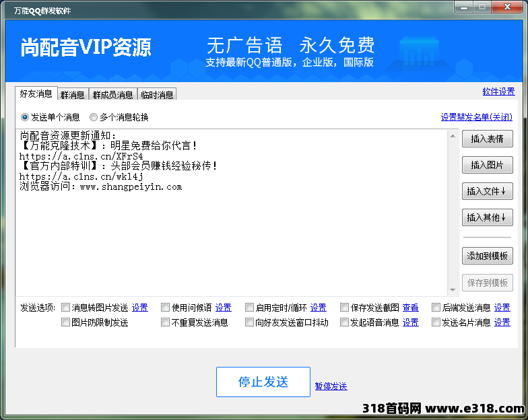The width and height of the screenshot is (528, 420).
Task: Open the 群消息 tab
Action: point(73,94)
